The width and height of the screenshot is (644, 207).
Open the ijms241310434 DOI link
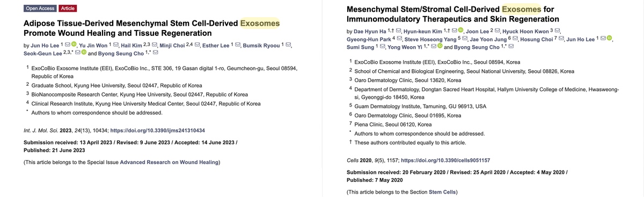tap(157, 130)
